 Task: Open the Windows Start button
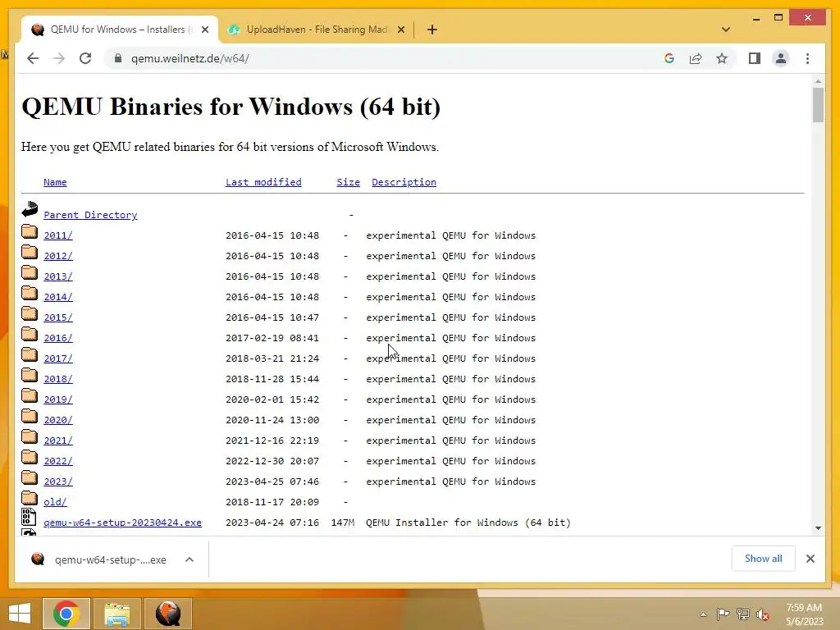coord(20,614)
